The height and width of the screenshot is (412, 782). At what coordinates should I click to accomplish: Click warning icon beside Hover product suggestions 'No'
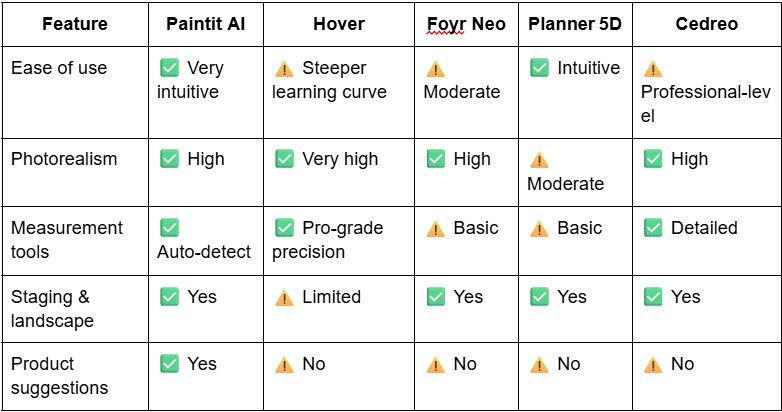click(284, 365)
